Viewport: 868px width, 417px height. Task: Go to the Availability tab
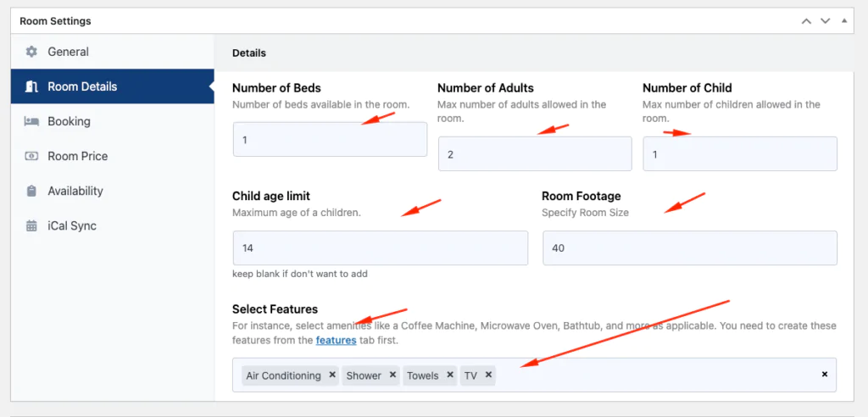point(113,191)
